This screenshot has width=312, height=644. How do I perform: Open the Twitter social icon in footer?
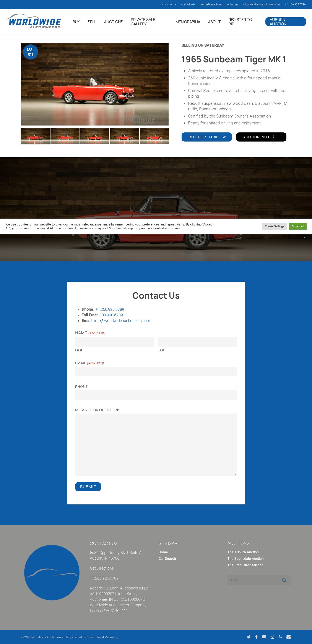tap(249, 637)
